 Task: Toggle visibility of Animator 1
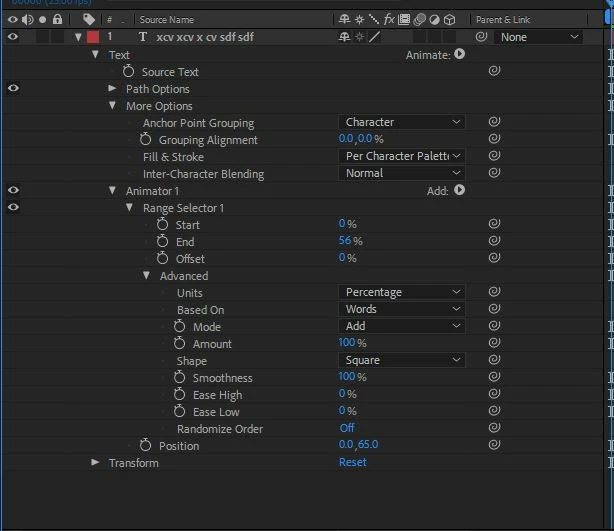(13, 190)
